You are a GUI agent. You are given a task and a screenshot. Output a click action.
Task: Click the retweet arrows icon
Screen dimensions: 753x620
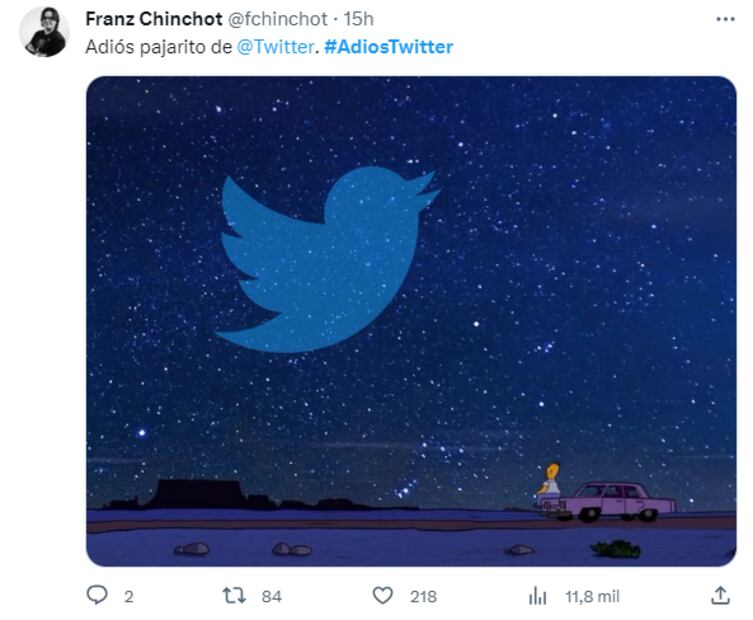point(232,595)
